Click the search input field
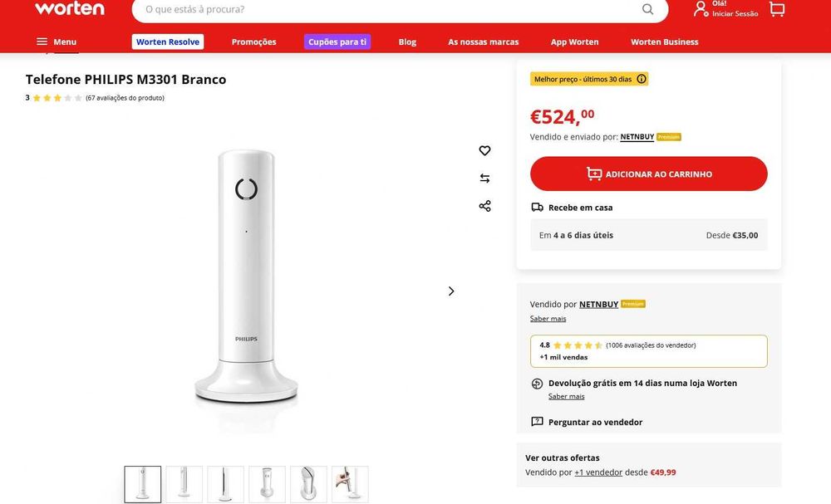The image size is (831, 504). point(382,9)
